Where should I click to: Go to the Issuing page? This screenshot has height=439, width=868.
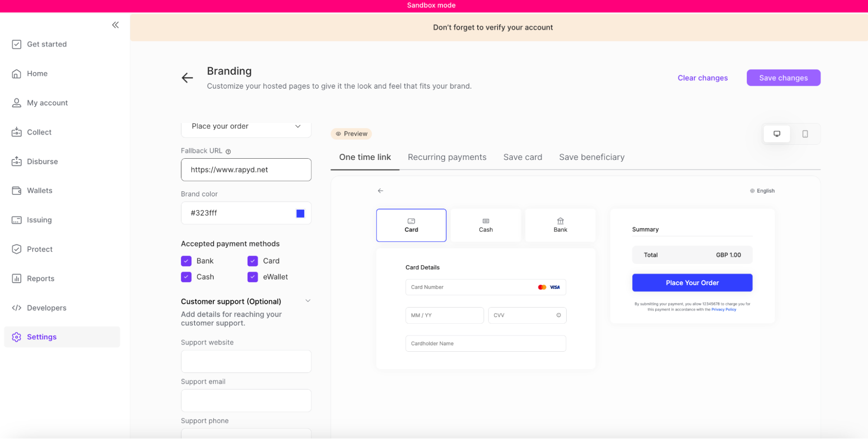tap(39, 220)
